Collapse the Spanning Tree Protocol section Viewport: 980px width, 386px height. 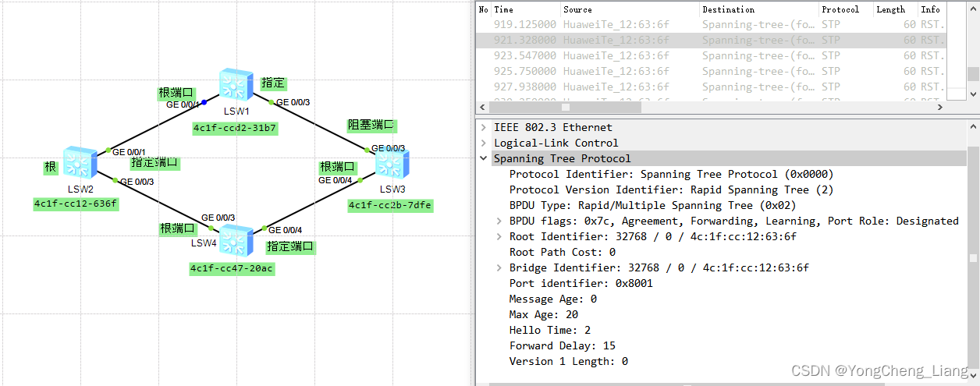tap(484, 158)
